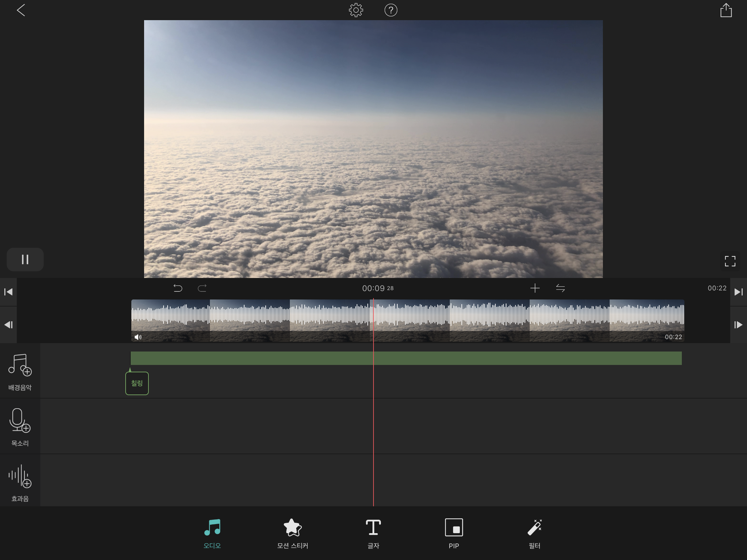Viewport: 747px width, 560px height.
Task: Mute the video clip speaker icon
Action: coord(138,337)
